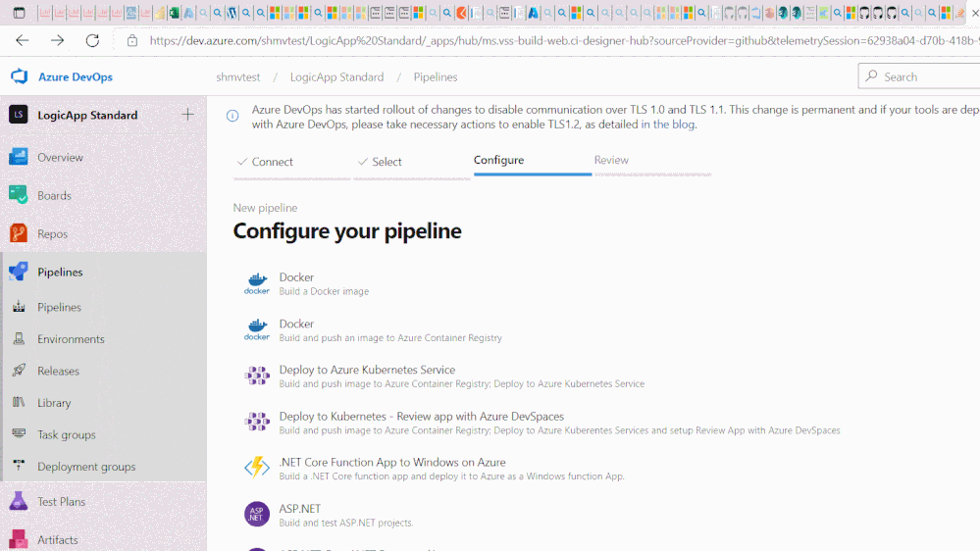Click the 'Configure your pipeline' heading
Screen dimensions: 980x551
(347, 231)
